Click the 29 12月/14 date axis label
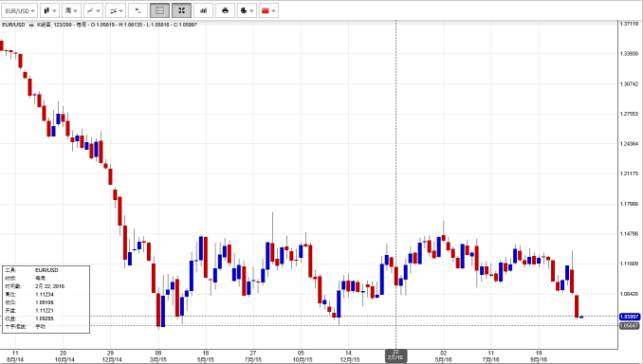This screenshot has width=643, height=364. coord(111,356)
